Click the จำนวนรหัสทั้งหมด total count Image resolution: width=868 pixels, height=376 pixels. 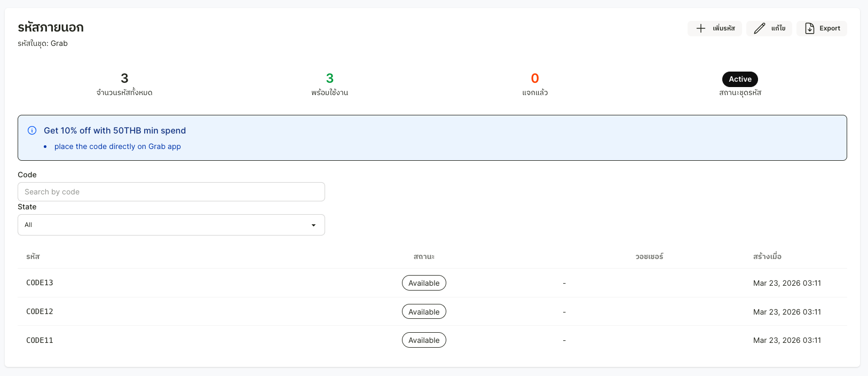point(124,79)
